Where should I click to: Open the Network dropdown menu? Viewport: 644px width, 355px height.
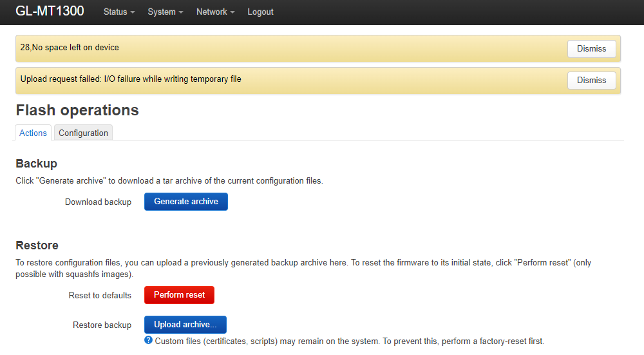click(x=215, y=12)
